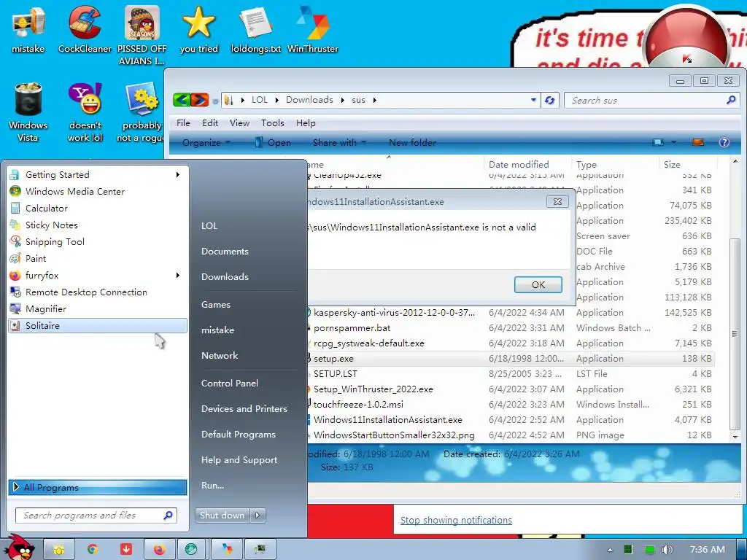
Task: Select touchfreeze-1.0.2.msi file
Action: pos(358,404)
